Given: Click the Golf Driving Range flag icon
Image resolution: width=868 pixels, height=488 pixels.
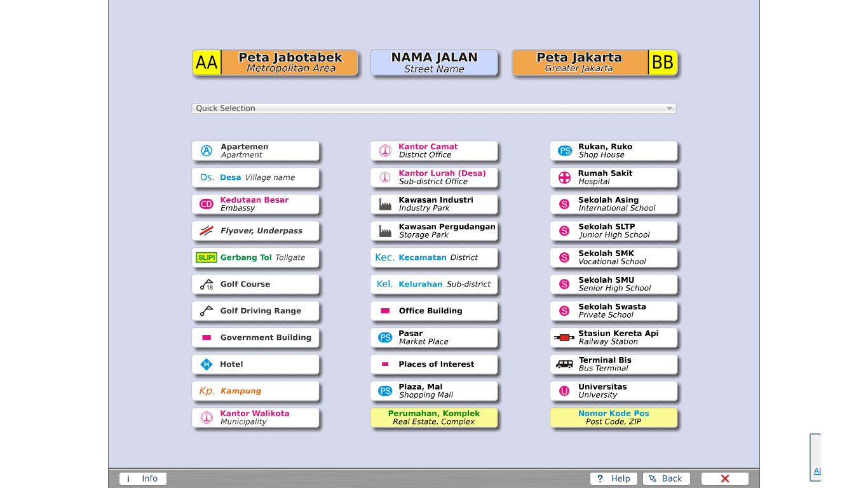Looking at the screenshot, I should click(207, 311).
